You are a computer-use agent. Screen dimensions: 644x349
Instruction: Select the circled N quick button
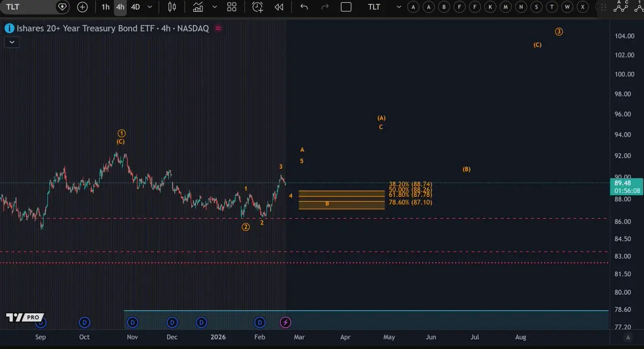tap(521, 7)
